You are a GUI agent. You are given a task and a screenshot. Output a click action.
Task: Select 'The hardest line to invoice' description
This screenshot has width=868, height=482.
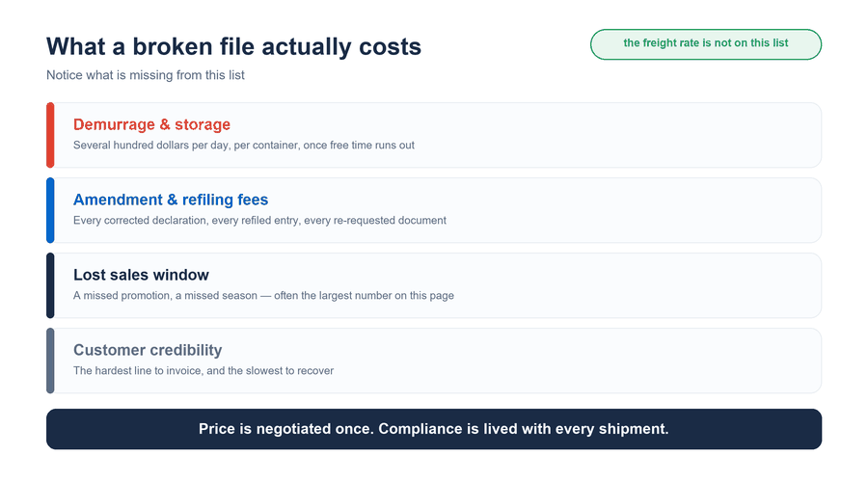pos(203,371)
